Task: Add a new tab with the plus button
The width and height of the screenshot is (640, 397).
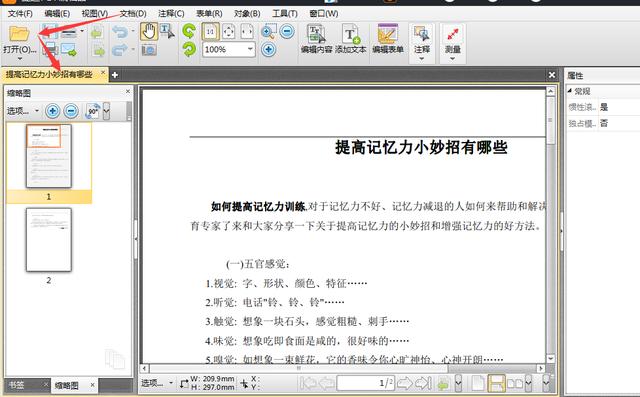Action: [115, 75]
